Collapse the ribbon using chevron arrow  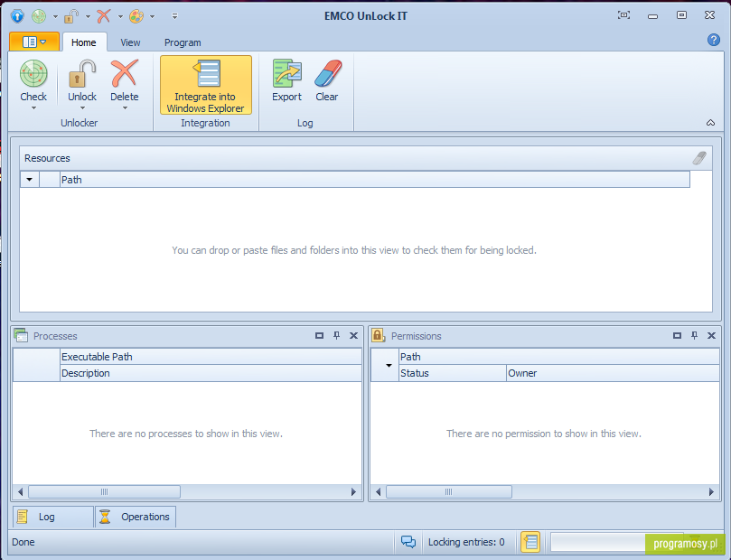pos(710,123)
